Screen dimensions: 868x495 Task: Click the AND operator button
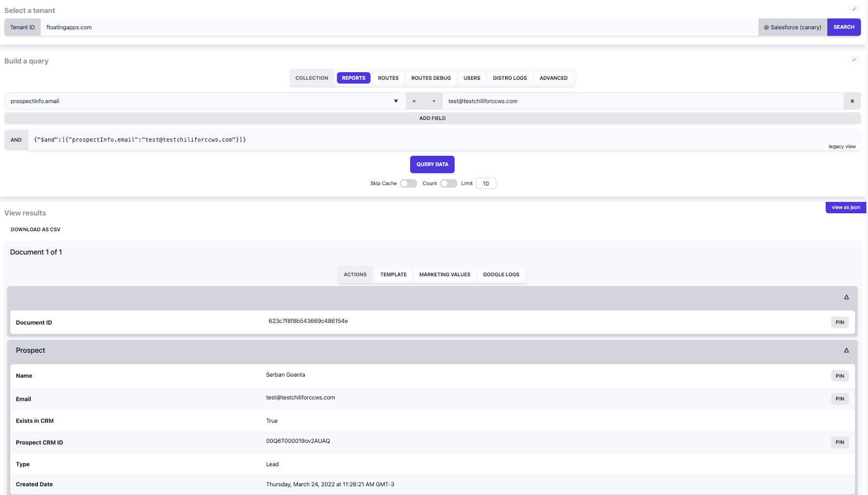[16, 140]
